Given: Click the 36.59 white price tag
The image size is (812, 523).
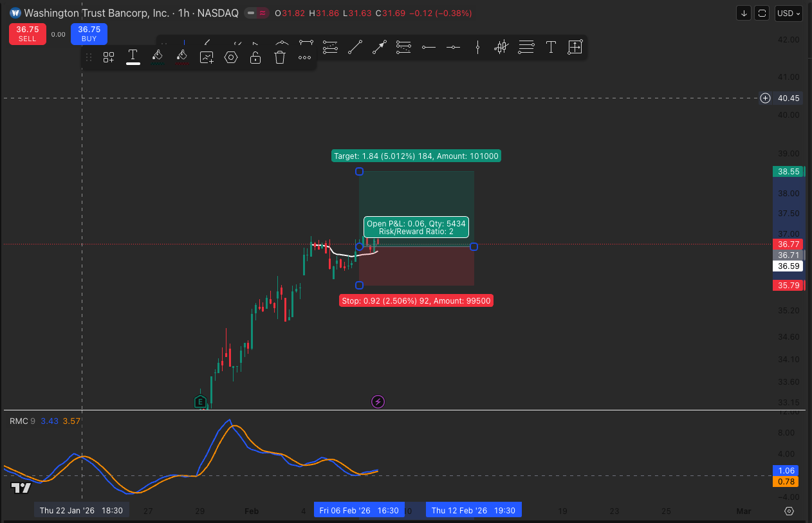Looking at the screenshot, I should click(x=788, y=266).
